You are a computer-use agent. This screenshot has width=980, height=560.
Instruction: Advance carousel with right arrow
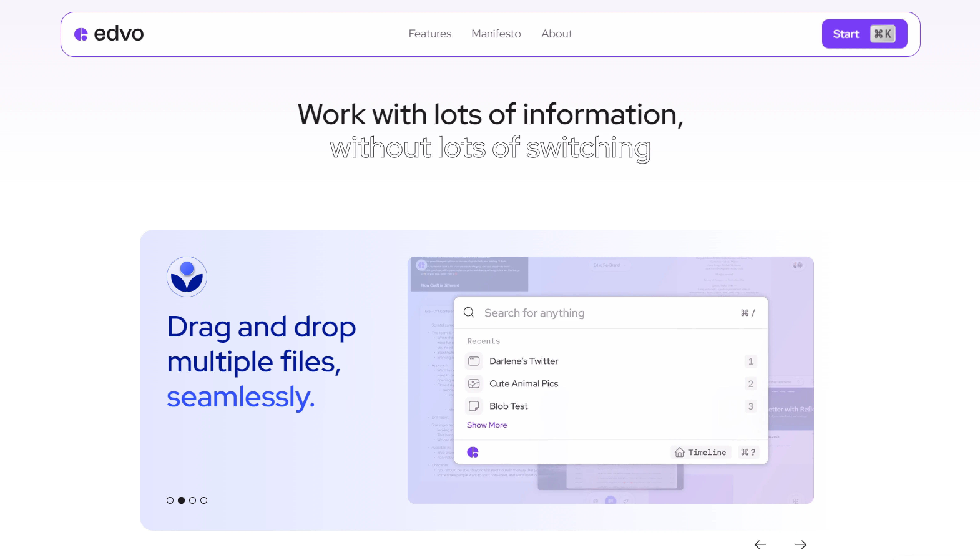[x=800, y=544]
